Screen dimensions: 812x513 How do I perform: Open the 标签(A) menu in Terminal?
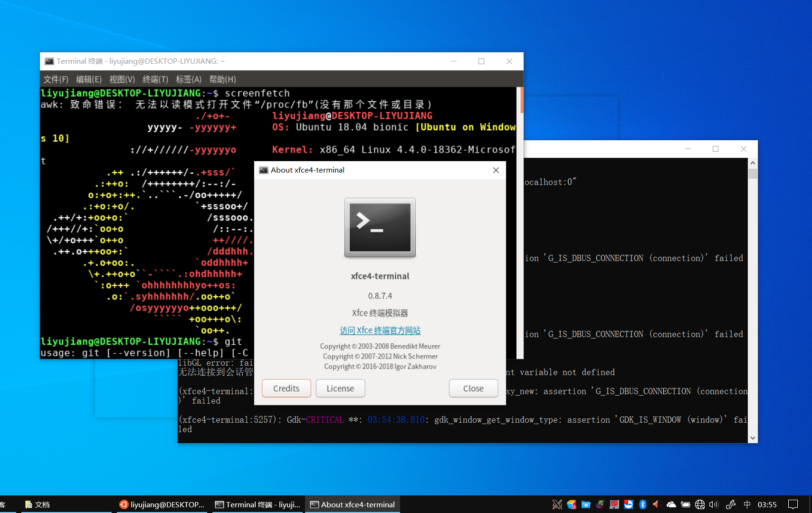click(x=189, y=79)
